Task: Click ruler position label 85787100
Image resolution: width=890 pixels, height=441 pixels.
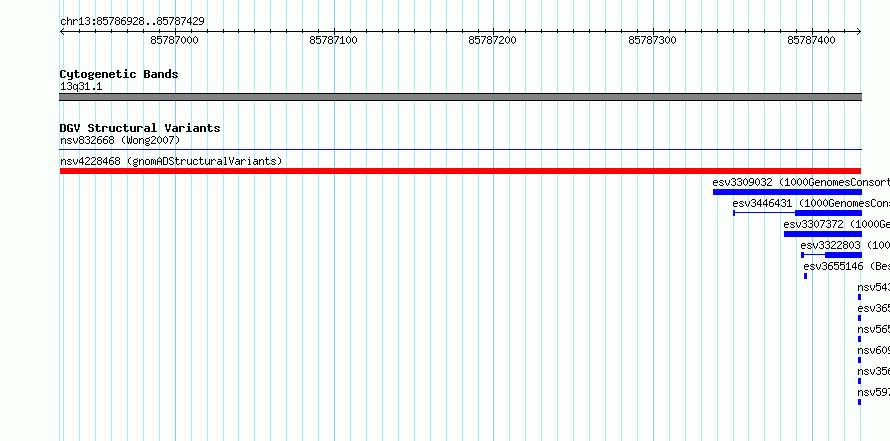Action: [333, 40]
